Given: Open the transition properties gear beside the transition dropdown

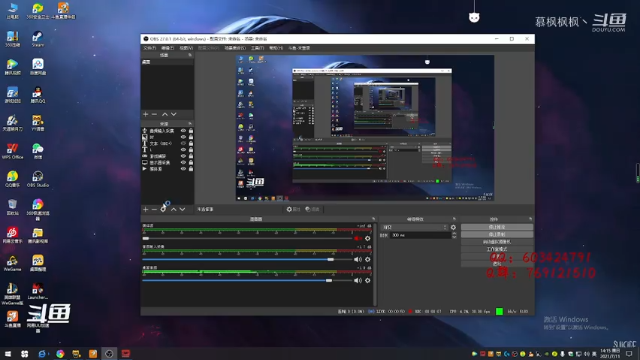Looking at the screenshot, I should point(453,227).
